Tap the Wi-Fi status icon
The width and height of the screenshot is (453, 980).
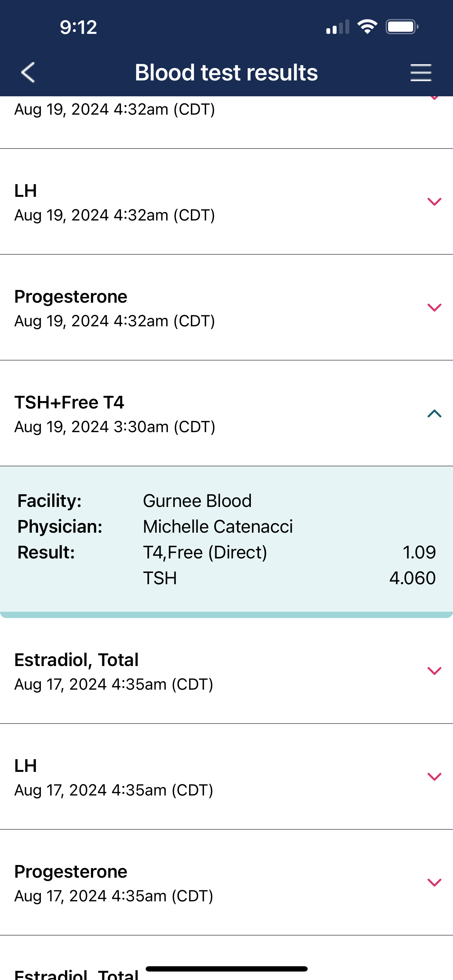coord(367,27)
